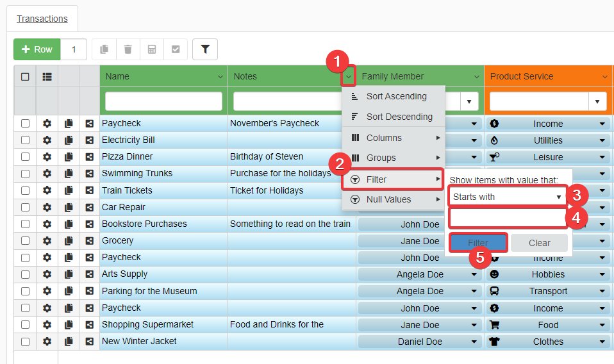Duplicate the Pizza Dinner row via copy icon
This screenshot has width=614, height=364.
(69, 156)
